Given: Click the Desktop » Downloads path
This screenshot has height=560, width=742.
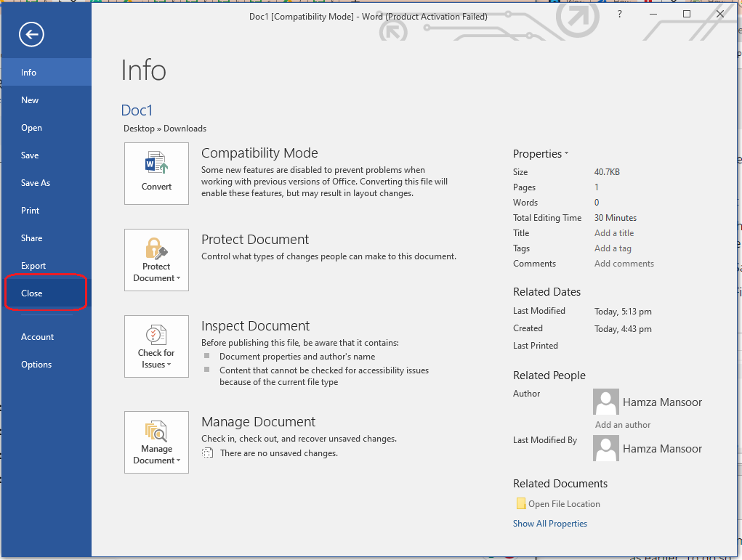Looking at the screenshot, I should [165, 128].
